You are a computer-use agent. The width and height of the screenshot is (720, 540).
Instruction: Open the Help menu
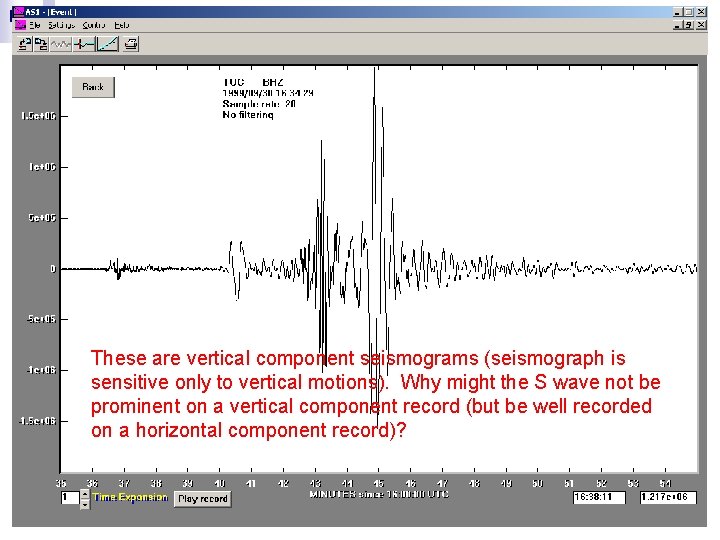(122, 25)
